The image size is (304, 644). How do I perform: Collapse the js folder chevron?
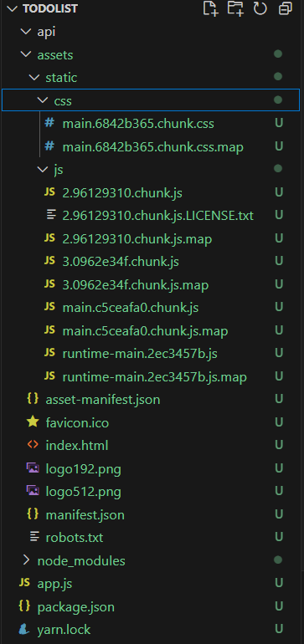click(x=43, y=169)
